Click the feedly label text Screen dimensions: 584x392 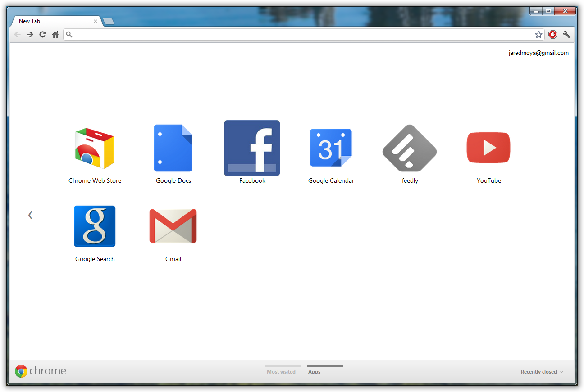click(x=410, y=181)
